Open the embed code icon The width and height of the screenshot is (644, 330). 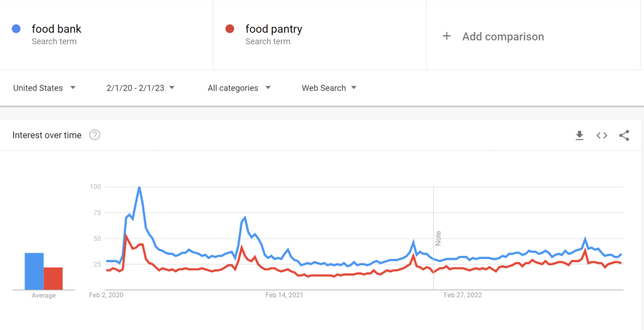[602, 135]
